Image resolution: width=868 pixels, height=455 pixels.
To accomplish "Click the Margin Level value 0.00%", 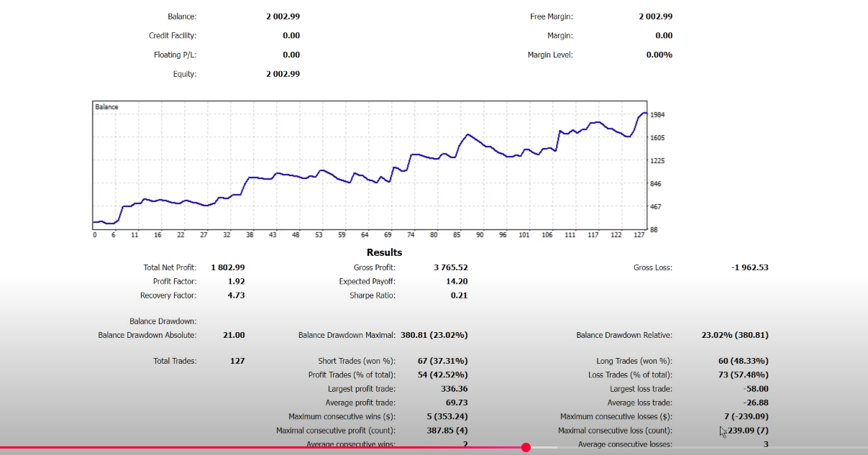I will (x=659, y=55).
